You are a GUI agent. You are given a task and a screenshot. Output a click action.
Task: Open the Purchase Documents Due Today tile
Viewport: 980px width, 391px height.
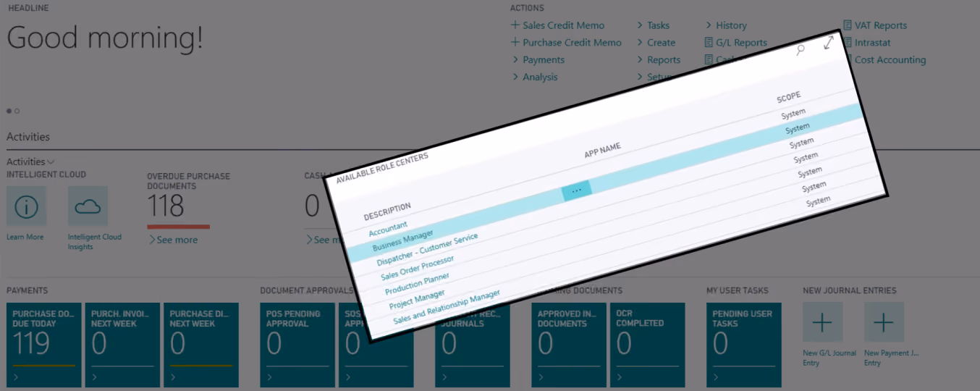pyautogui.click(x=44, y=345)
